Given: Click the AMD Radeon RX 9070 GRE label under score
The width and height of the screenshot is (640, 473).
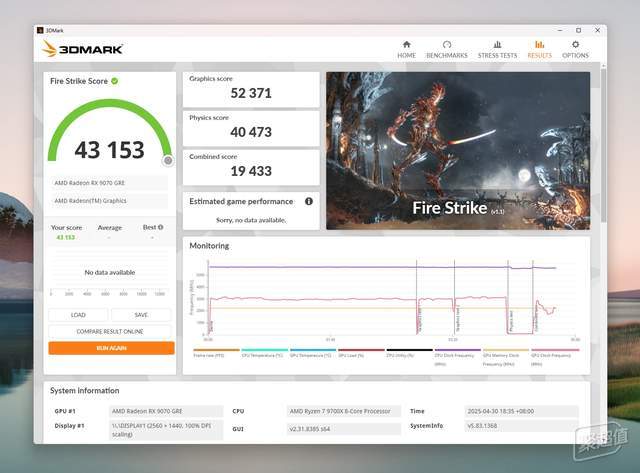Looking at the screenshot, I should [x=109, y=183].
